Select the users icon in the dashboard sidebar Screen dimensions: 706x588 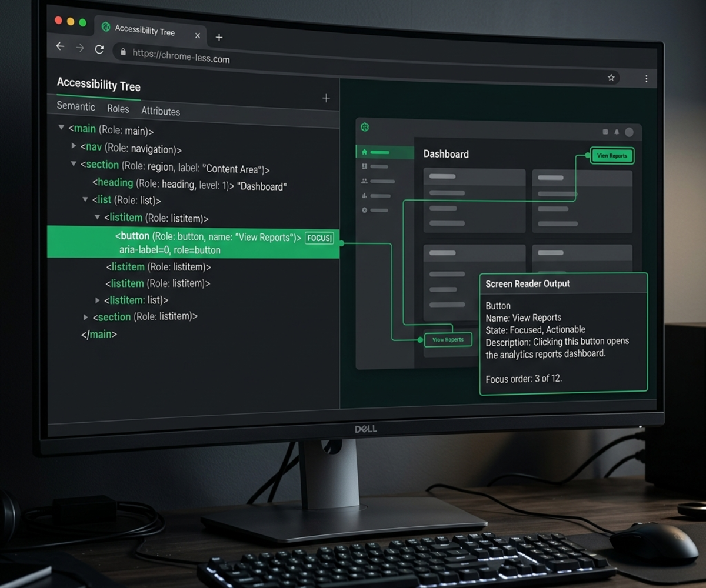[x=364, y=181]
